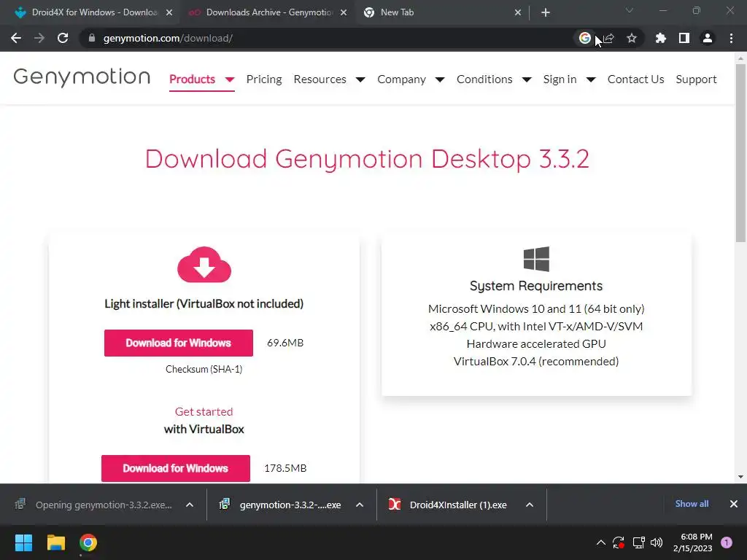
Task: Download the 69.6MB light installer for Windows
Action: pyautogui.click(x=179, y=343)
